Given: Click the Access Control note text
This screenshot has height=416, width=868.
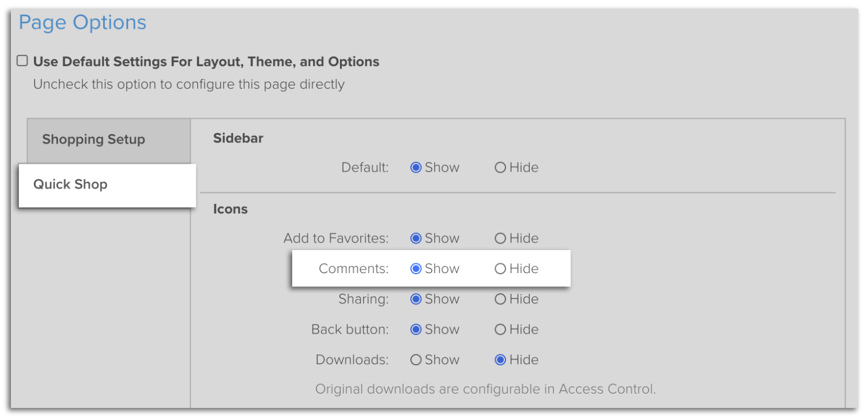Looking at the screenshot, I should (485, 389).
